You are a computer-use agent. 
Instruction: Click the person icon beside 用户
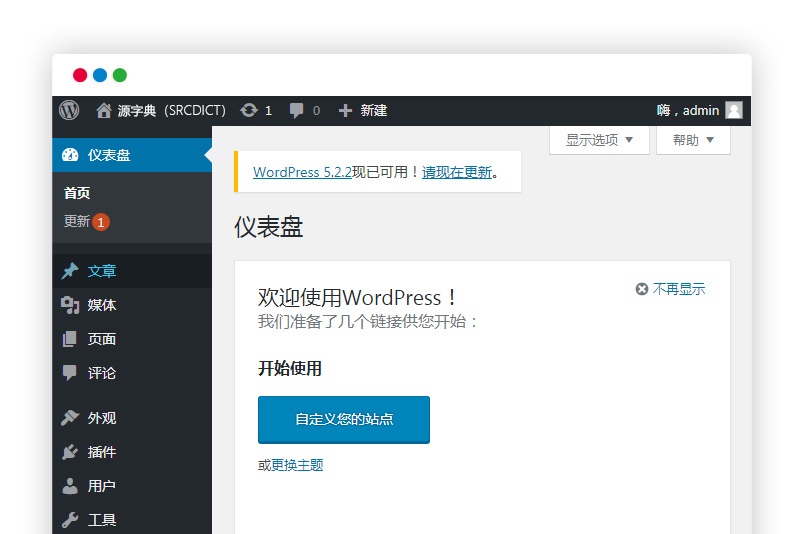(70, 486)
